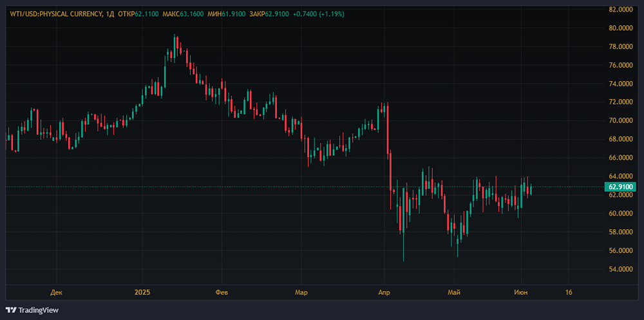Click the 72.0000 price axis label
This screenshot has height=320, width=644.
pos(620,102)
